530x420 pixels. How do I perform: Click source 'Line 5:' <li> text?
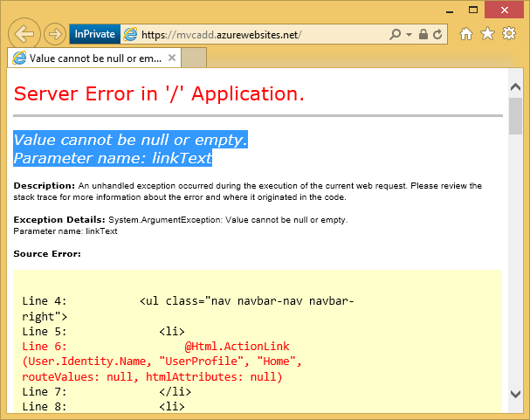[103, 332]
